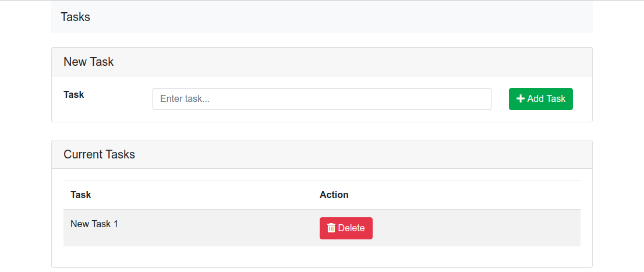Click the Enter task placeholder text
Image resolution: width=644 pixels, height=272 pixels.
185,99
